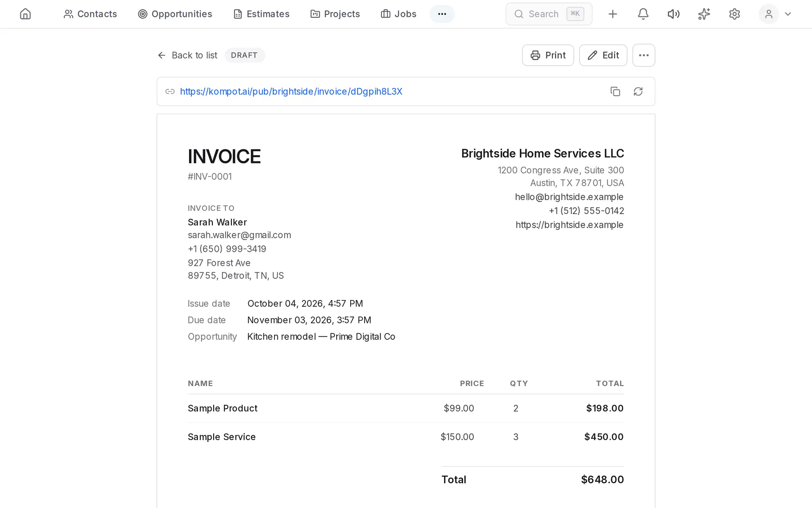The width and height of the screenshot is (812, 508).
Task: Open the Jobs section
Action: 398,14
